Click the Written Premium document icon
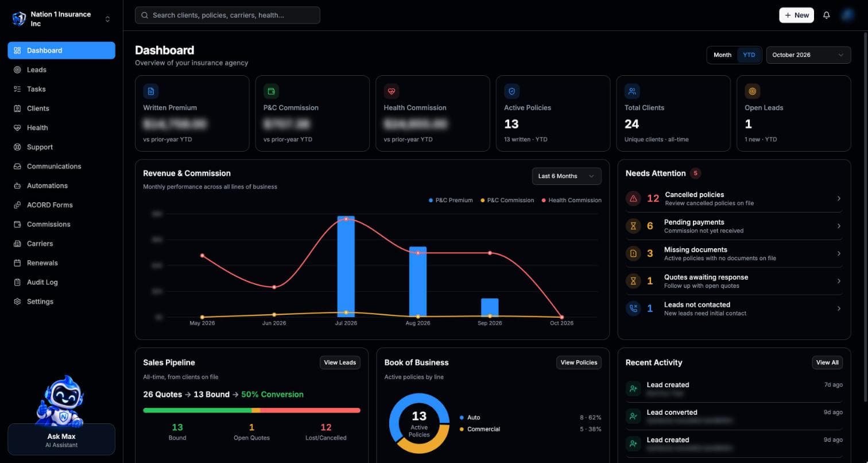Screen dimensions: 868x463 point(151,91)
